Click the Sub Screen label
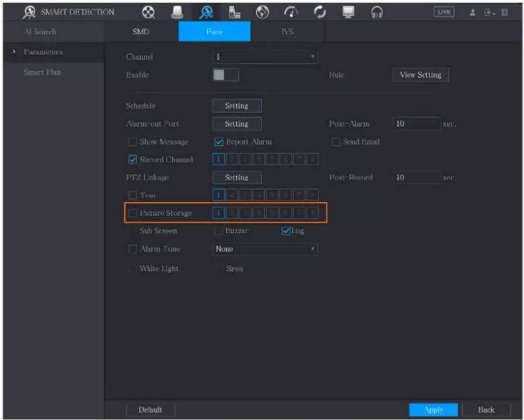Screen dimensions: 524x420 click(158, 231)
